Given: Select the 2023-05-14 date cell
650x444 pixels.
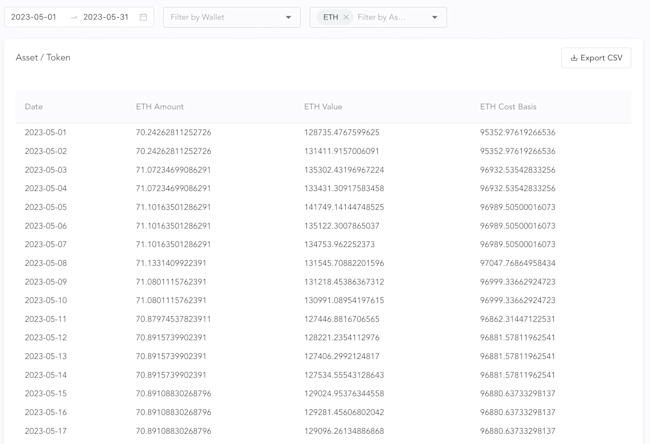Looking at the screenshot, I should (x=46, y=375).
